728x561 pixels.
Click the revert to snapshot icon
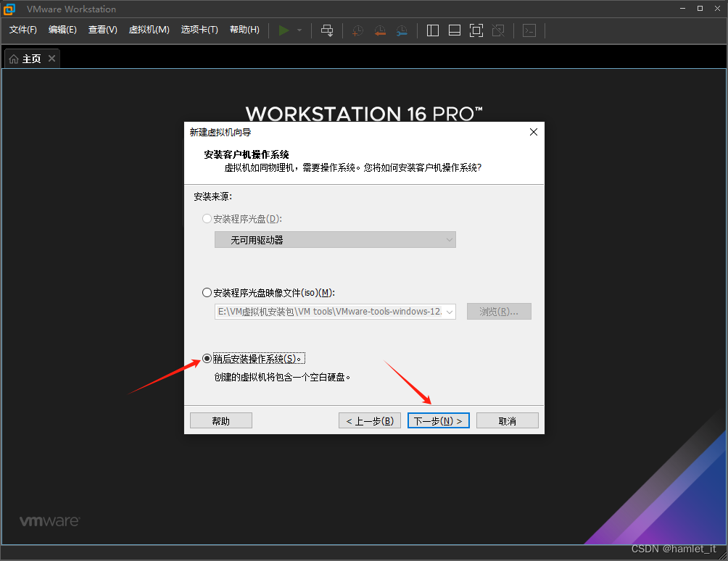point(380,30)
